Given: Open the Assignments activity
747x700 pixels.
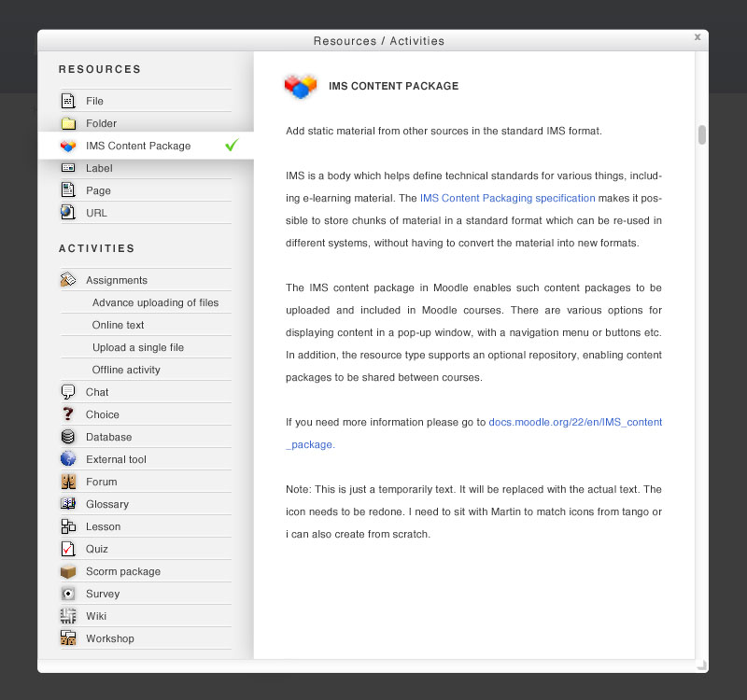Looking at the screenshot, I should tap(146, 280).
